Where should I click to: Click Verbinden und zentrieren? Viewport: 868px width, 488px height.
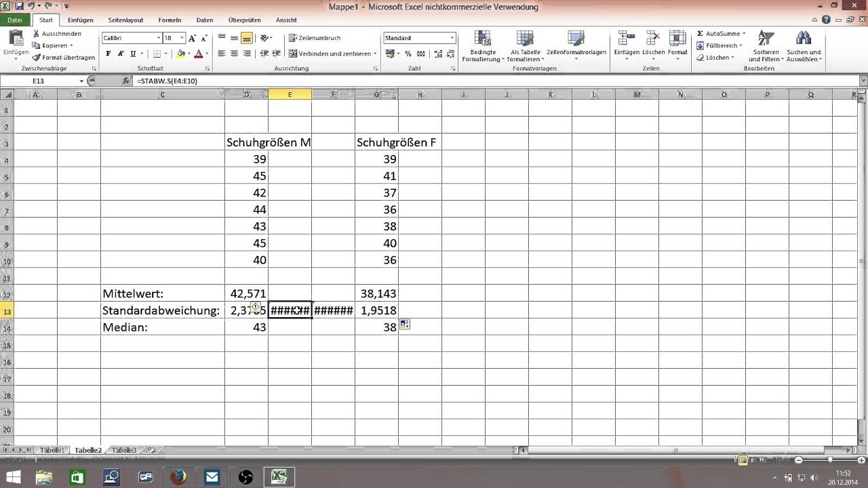[x=330, y=54]
